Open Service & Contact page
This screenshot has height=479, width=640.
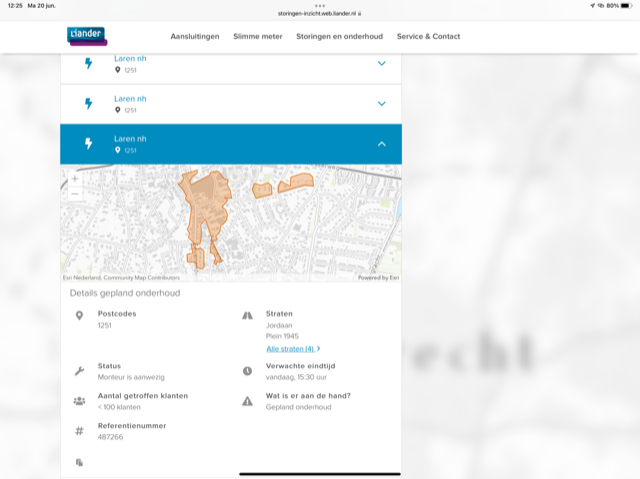coord(428,36)
